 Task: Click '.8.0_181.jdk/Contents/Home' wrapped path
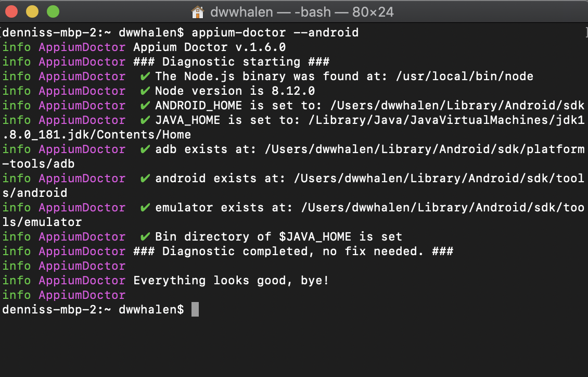(x=97, y=135)
